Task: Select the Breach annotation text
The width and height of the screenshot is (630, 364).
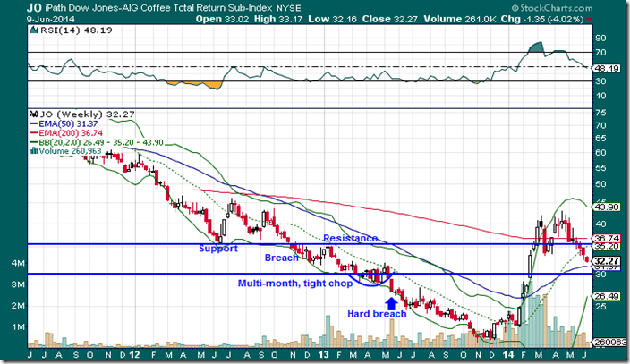Action: coord(282,258)
